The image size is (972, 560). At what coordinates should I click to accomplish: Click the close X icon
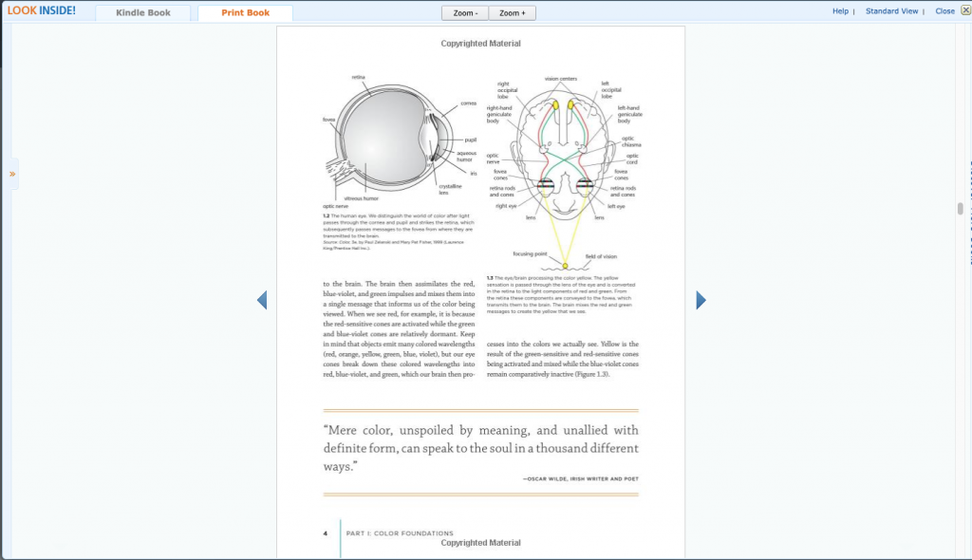[x=963, y=10]
